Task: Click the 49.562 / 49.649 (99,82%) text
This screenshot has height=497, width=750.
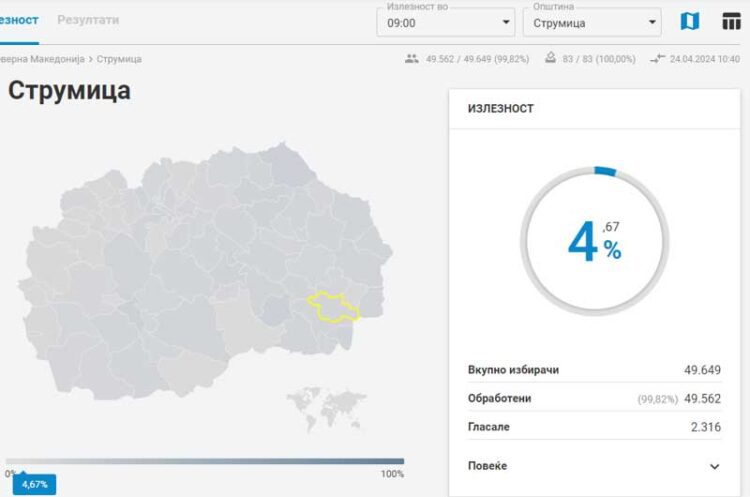Action: coord(477,59)
